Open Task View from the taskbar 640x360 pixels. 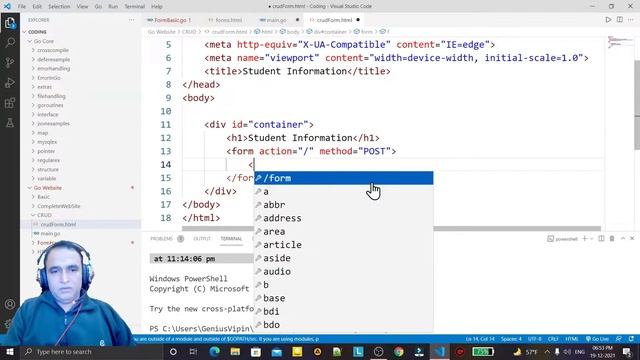click(193, 351)
